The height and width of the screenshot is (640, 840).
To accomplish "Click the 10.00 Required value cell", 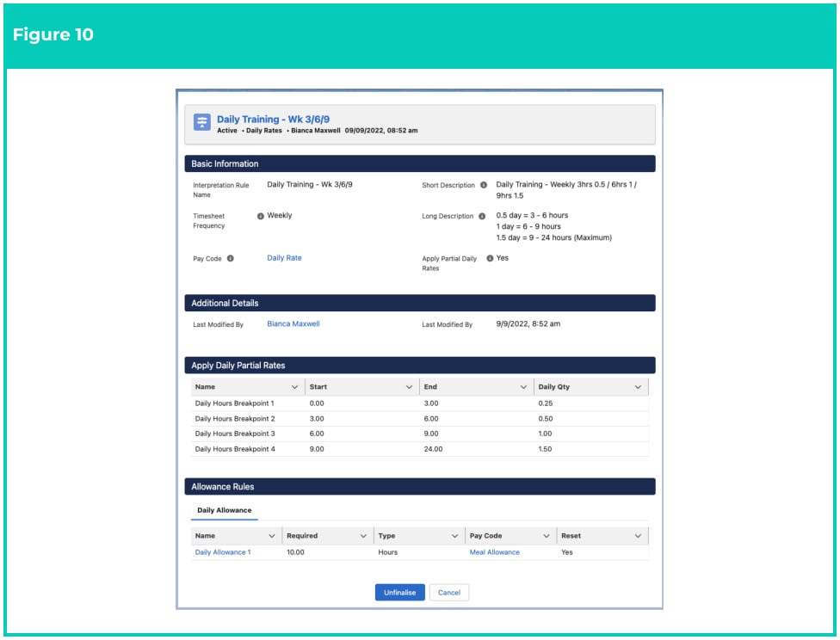I will click(x=295, y=552).
